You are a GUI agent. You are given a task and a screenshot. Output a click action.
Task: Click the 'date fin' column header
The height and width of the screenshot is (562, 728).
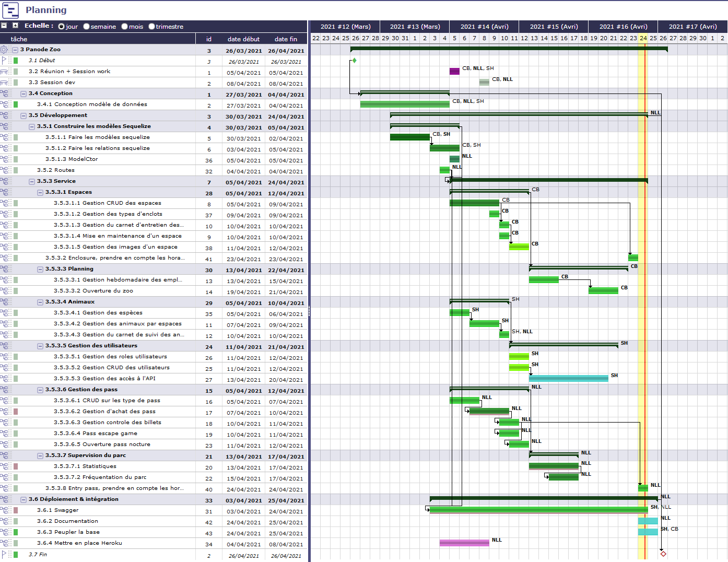[x=286, y=39]
